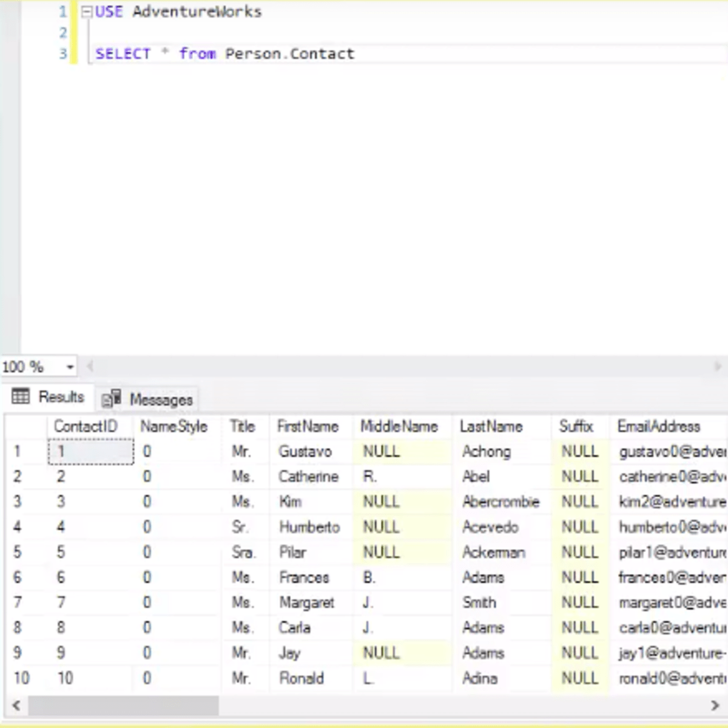
Task: Select the Margaret first name cell
Action: coord(311,602)
